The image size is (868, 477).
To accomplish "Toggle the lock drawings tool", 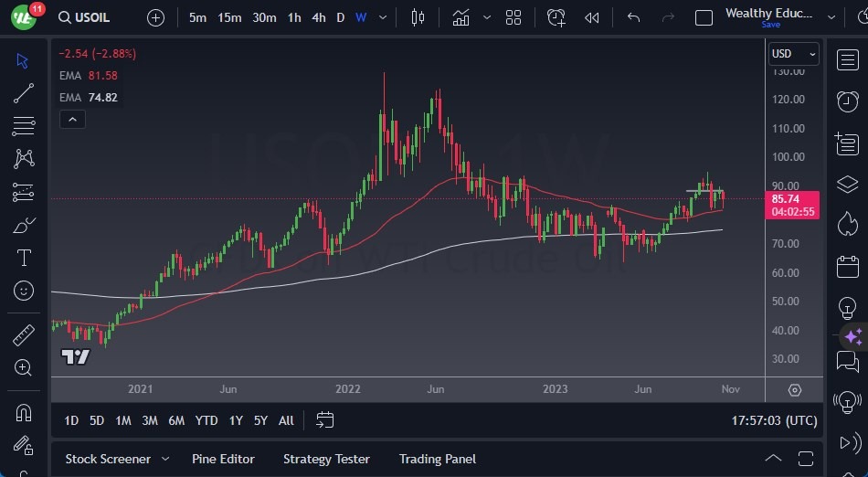I will pyautogui.click(x=24, y=446).
